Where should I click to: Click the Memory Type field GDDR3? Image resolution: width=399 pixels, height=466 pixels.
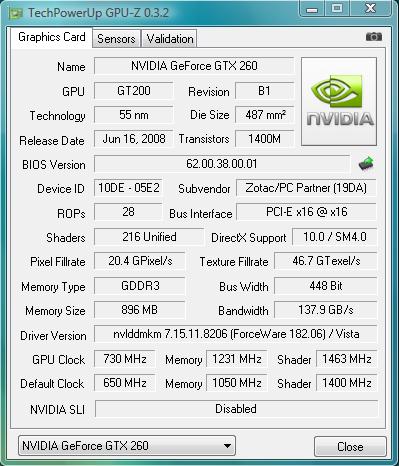point(140,286)
